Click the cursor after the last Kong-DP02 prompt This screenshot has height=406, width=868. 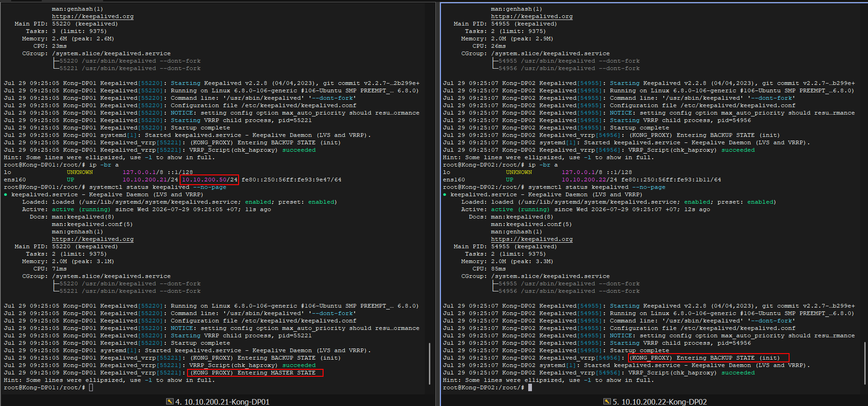point(530,387)
